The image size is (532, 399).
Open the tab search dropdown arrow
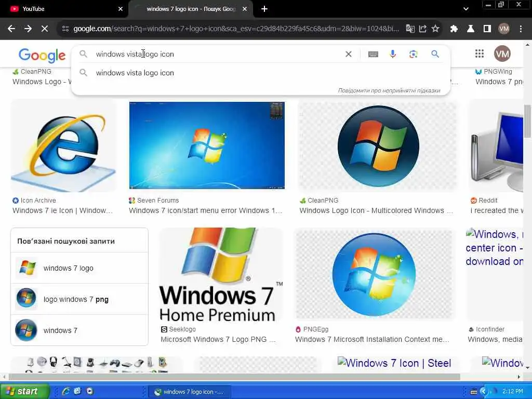coord(466,9)
